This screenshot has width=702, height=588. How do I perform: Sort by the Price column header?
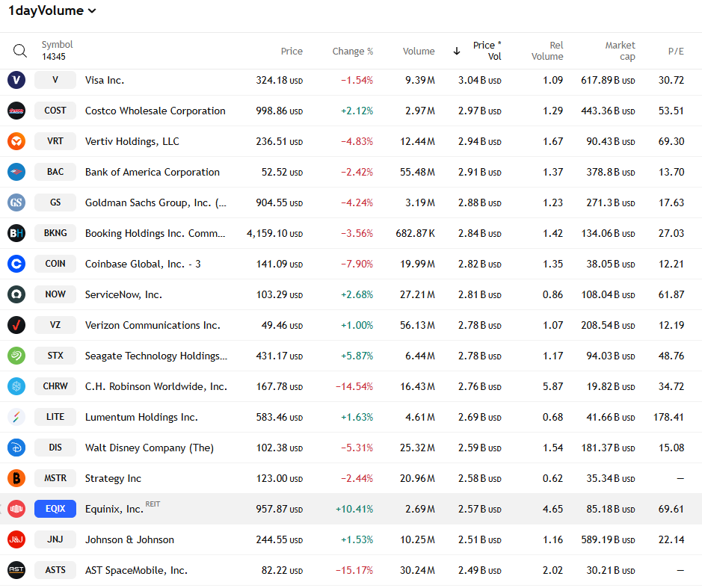point(292,51)
